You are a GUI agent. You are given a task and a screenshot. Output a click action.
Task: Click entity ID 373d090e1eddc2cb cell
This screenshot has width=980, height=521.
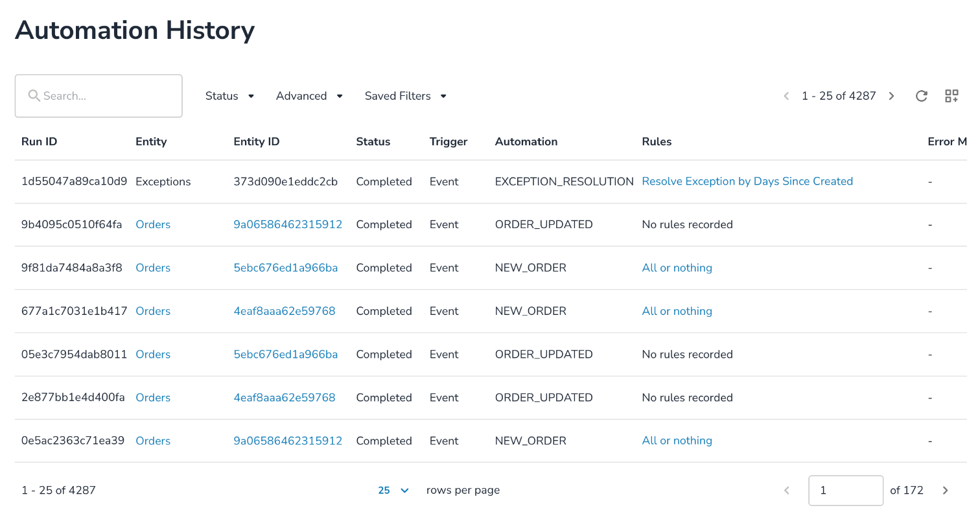coord(286,181)
